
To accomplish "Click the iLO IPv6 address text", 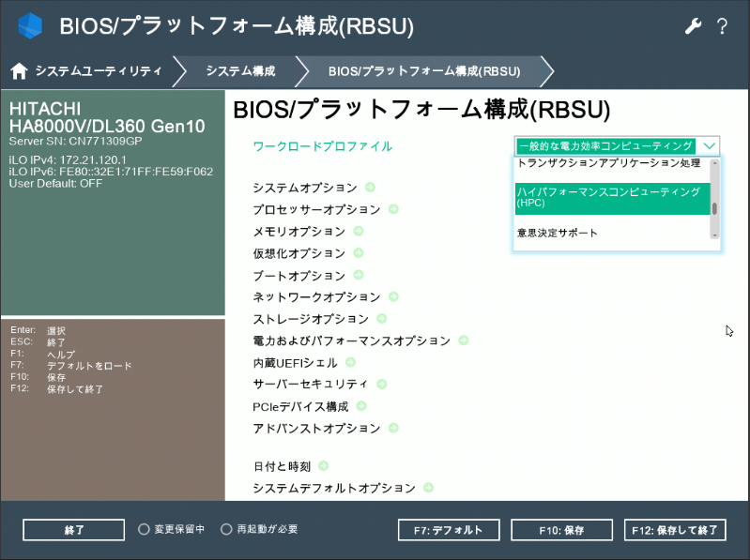I will coord(111,172).
